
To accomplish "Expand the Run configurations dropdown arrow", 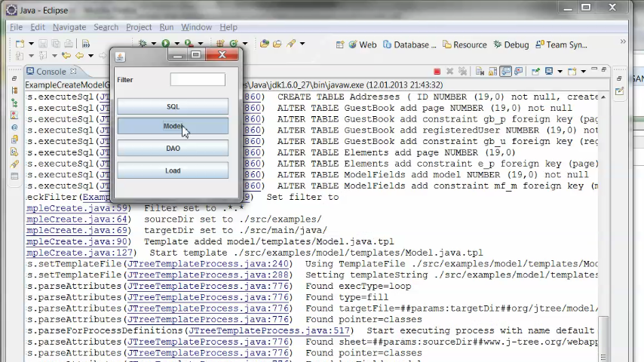I will [x=177, y=44].
